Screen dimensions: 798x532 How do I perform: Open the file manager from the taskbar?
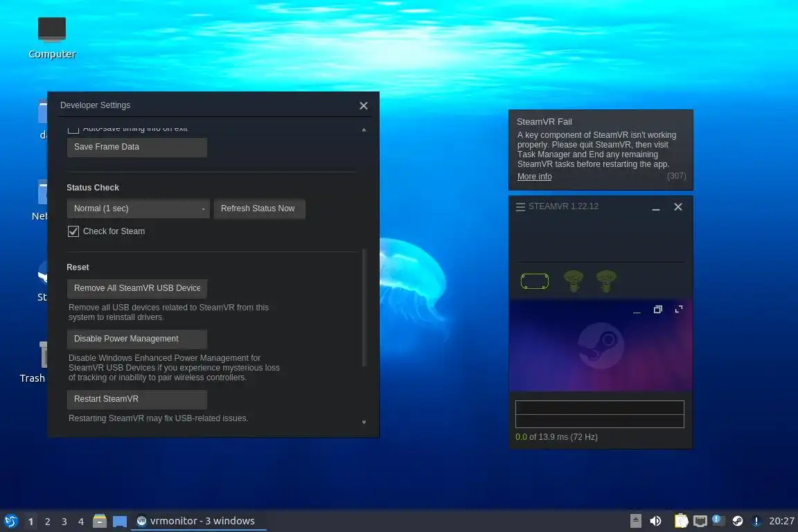(x=100, y=521)
